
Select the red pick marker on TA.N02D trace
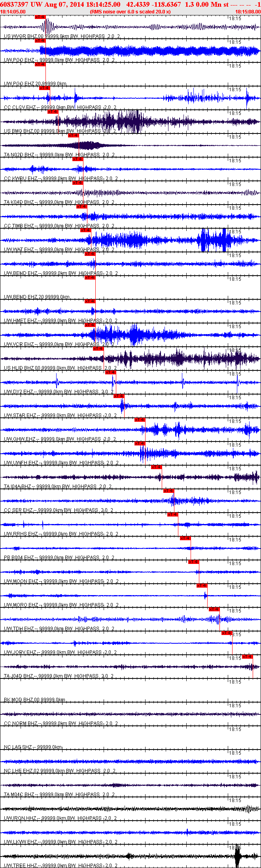[x=74, y=135]
